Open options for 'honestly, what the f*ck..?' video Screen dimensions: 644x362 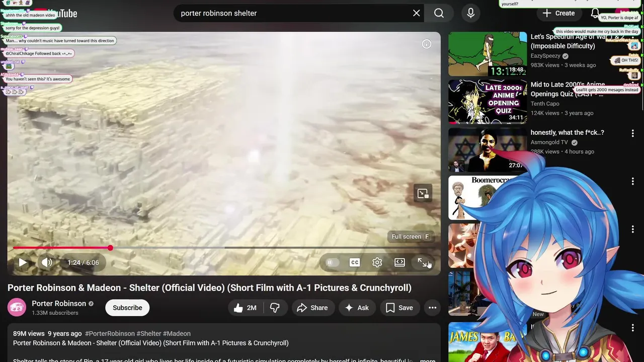[633, 133]
